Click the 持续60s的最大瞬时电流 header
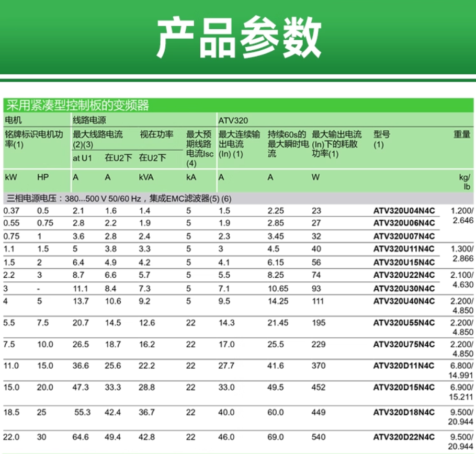 (286, 144)
